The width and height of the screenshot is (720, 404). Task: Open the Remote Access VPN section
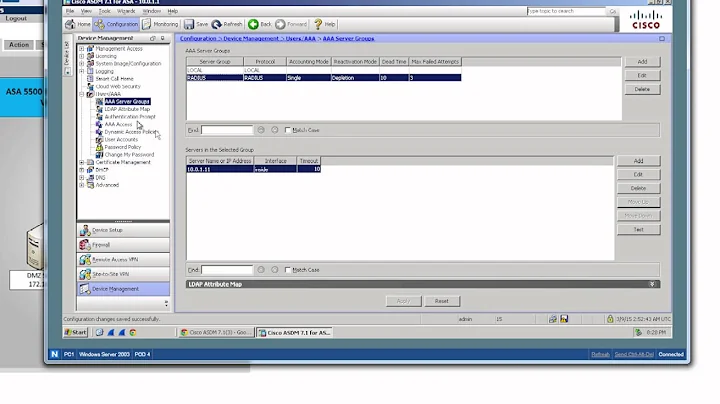(x=123, y=259)
